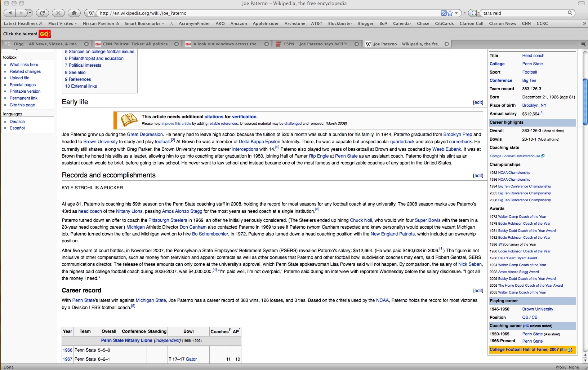Viewport: 588px width, 370px height.
Task: Expand the Most Visited bookmarks menu
Action: click(x=62, y=23)
